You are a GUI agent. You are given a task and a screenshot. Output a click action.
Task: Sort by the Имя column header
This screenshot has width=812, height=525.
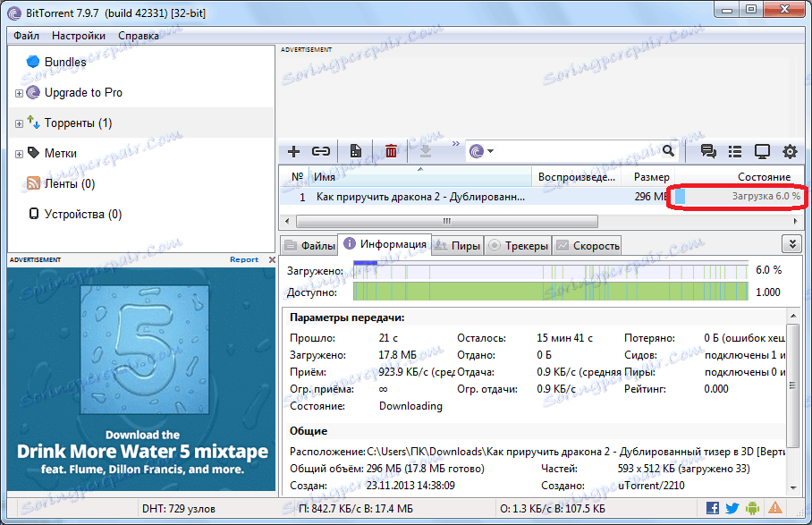point(420,176)
